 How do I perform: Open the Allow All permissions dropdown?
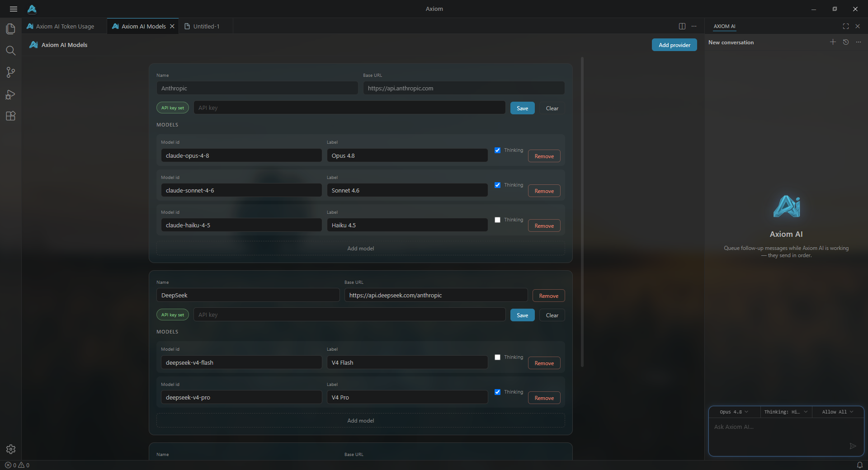click(838, 412)
